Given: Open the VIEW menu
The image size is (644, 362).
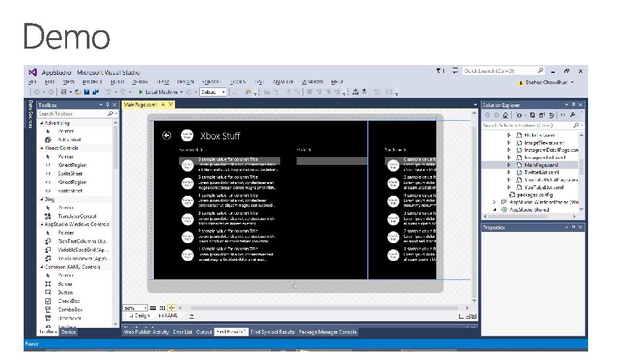Looking at the screenshot, I should point(68,82).
